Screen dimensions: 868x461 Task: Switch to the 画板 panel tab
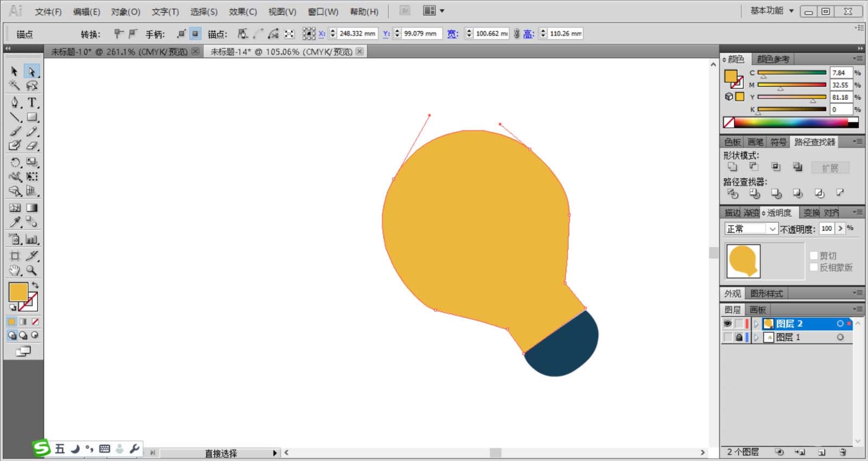757,310
